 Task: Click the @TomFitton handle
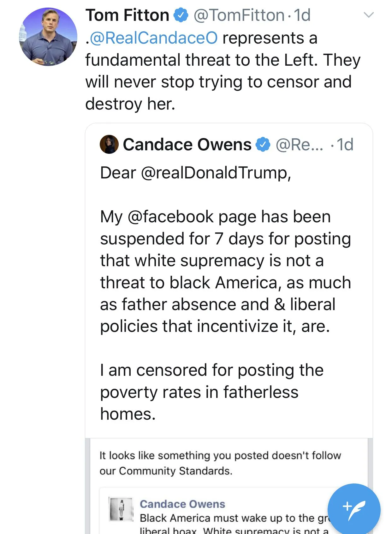[x=239, y=15]
